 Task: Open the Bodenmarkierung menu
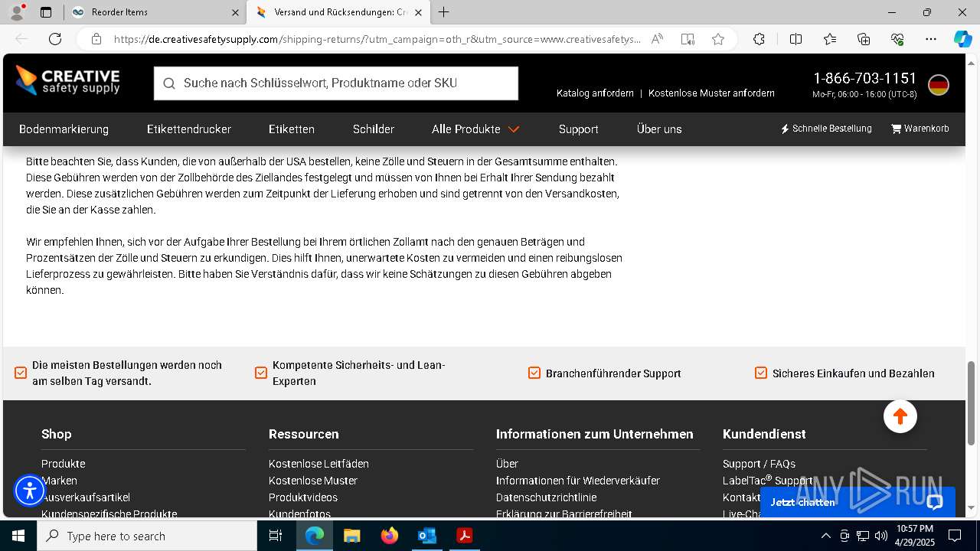tap(64, 129)
